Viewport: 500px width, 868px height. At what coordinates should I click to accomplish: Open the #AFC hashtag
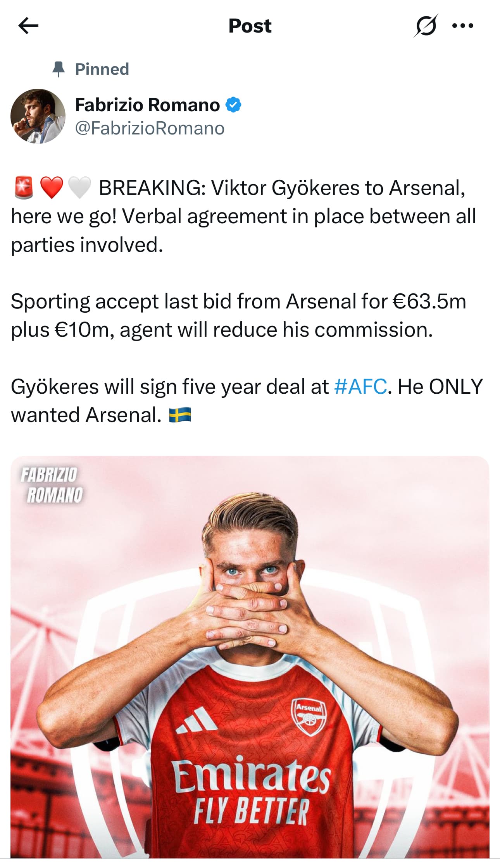(360, 386)
